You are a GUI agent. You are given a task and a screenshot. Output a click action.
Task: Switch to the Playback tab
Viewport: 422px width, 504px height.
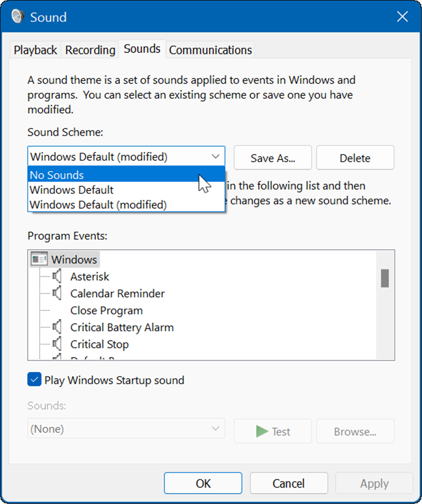click(x=35, y=49)
